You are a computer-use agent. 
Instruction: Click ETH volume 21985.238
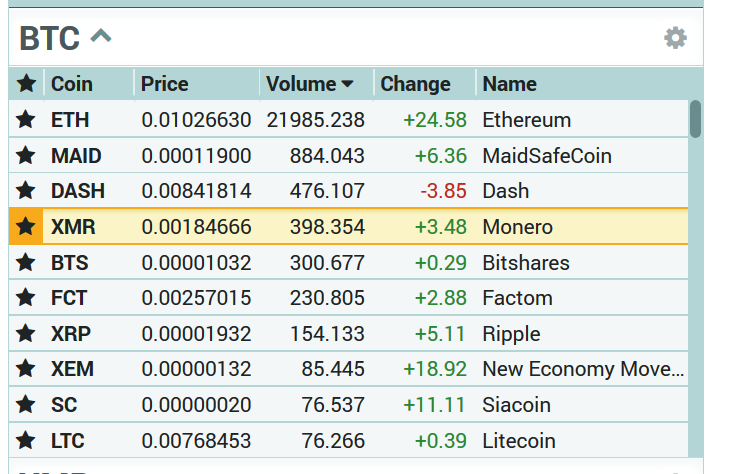point(316,120)
